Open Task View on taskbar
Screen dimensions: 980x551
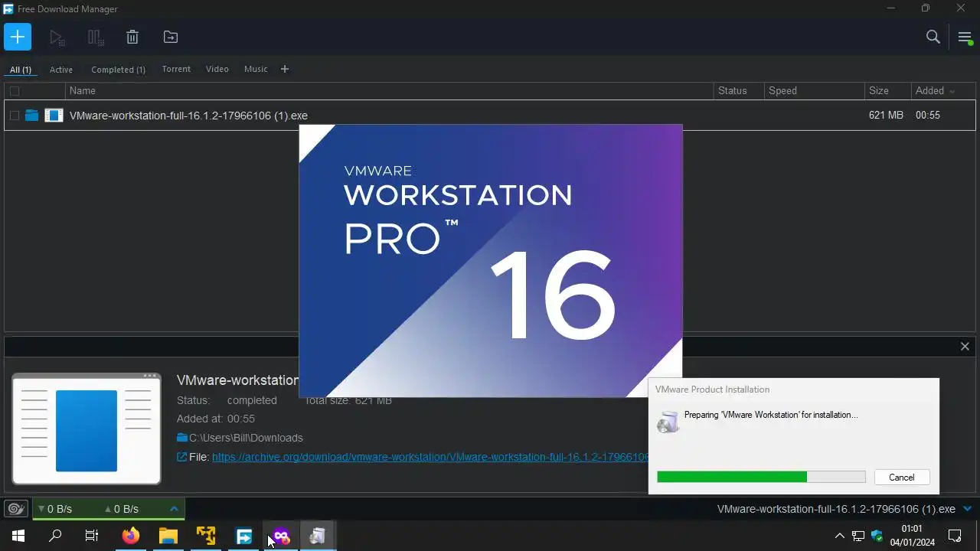pos(92,536)
